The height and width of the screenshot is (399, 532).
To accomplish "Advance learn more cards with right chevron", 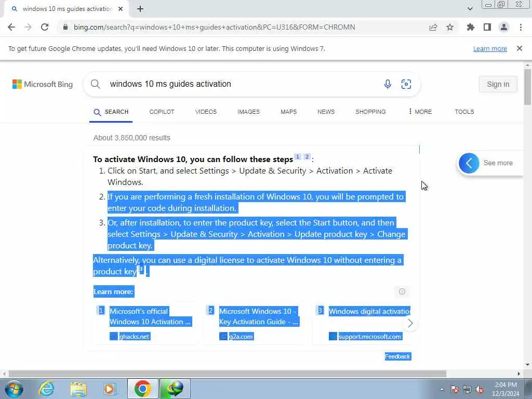I will pyautogui.click(x=410, y=323).
